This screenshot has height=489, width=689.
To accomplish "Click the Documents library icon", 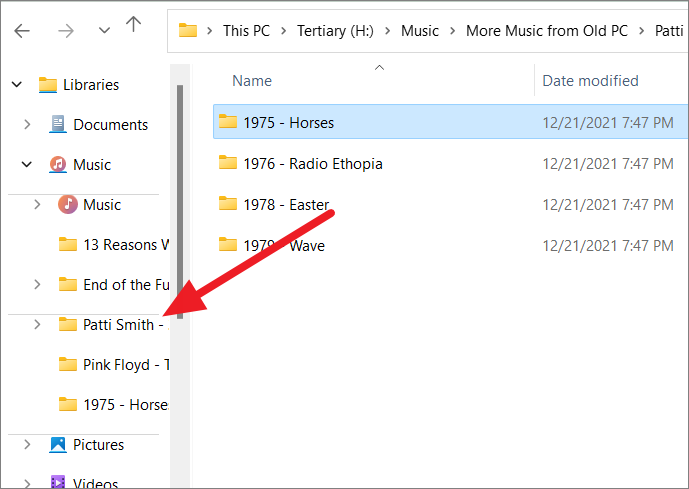I will pyautogui.click(x=58, y=124).
